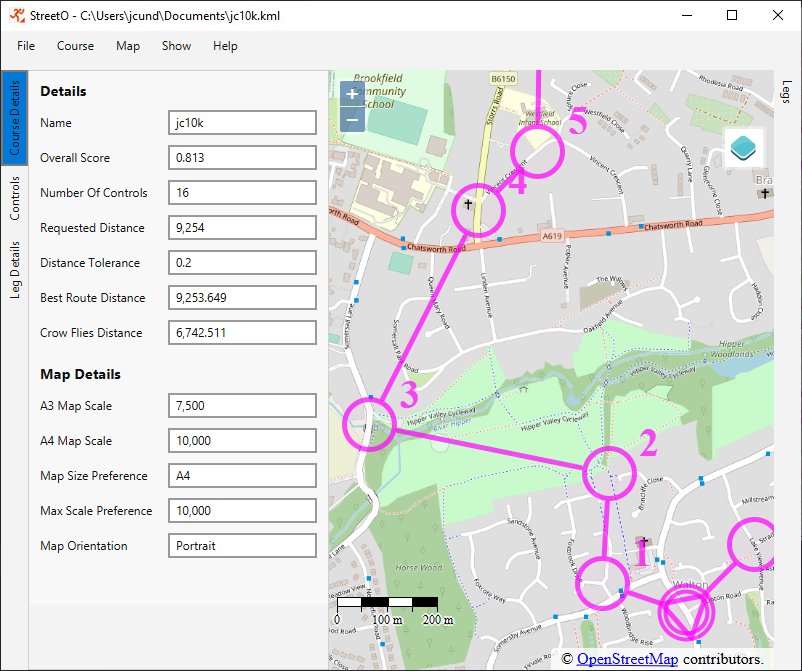
Task: Click control circle number 2 on map
Action: click(609, 472)
